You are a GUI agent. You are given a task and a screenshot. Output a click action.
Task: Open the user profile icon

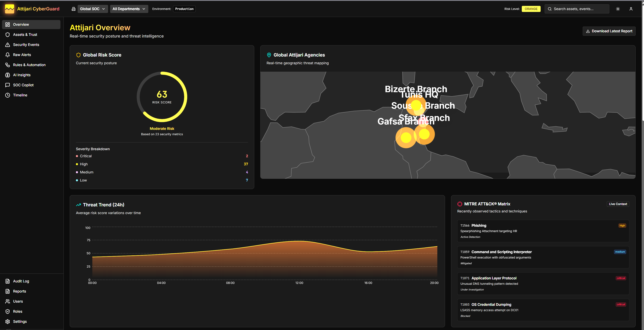[631, 9]
